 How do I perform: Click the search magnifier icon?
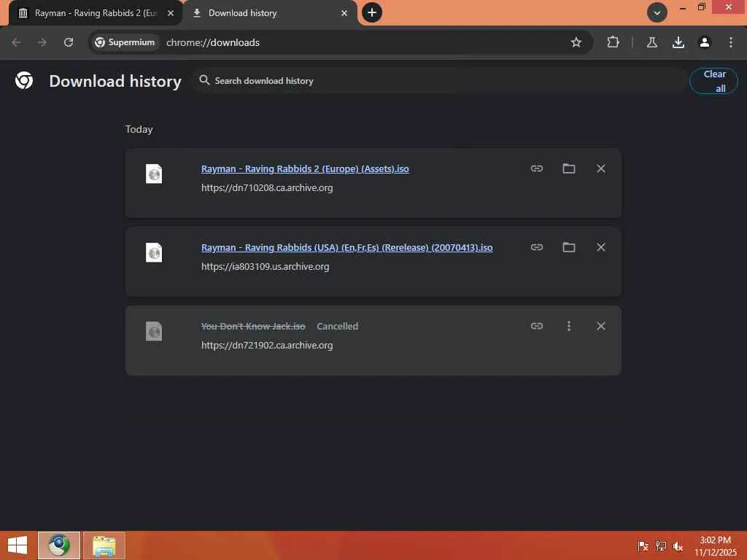[204, 80]
